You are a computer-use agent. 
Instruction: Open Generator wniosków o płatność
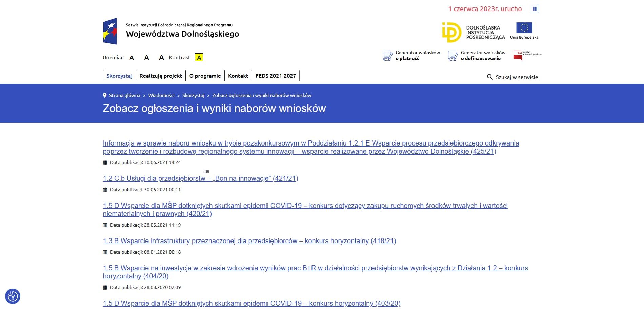pyautogui.click(x=411, y=56)
